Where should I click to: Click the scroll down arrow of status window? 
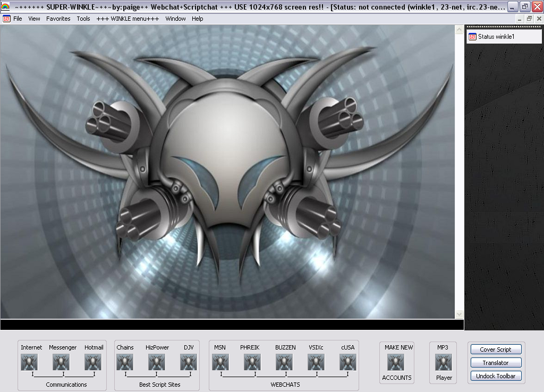(x=459, y=314)
